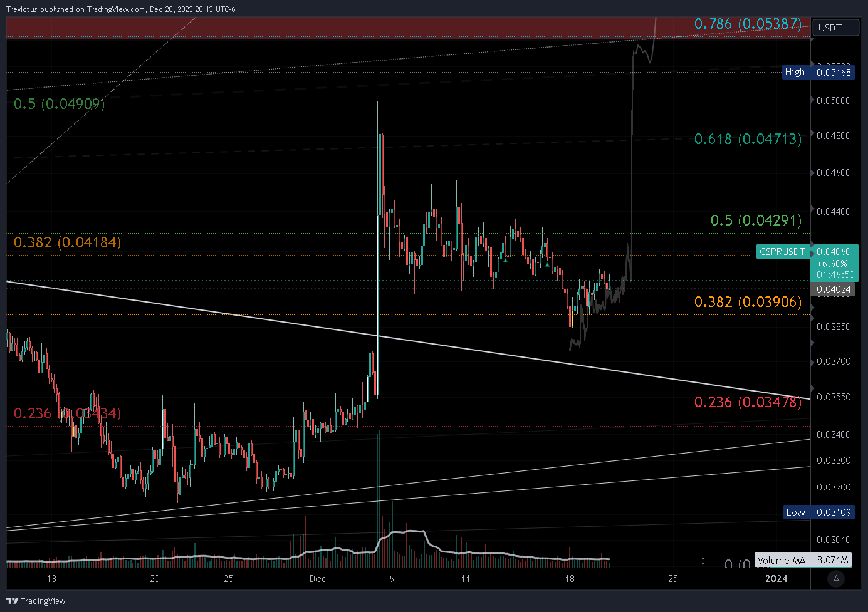Click the 0.03010 price axis tick
Image resolution: width=868 pixels, height=612 pixels.
click(834, 540)
